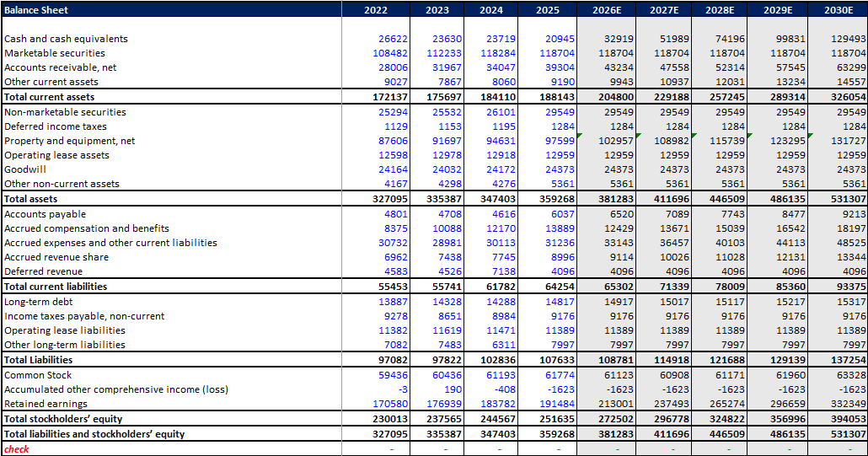868x456 pixels.
Task: Select Retained earnings 2030E value 332349
Action: pos(848,404)
